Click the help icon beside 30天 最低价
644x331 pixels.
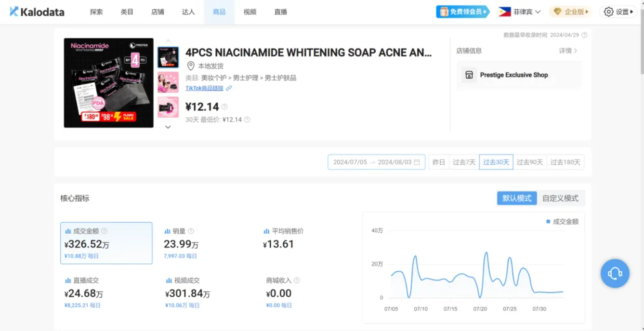coord(247,119)
